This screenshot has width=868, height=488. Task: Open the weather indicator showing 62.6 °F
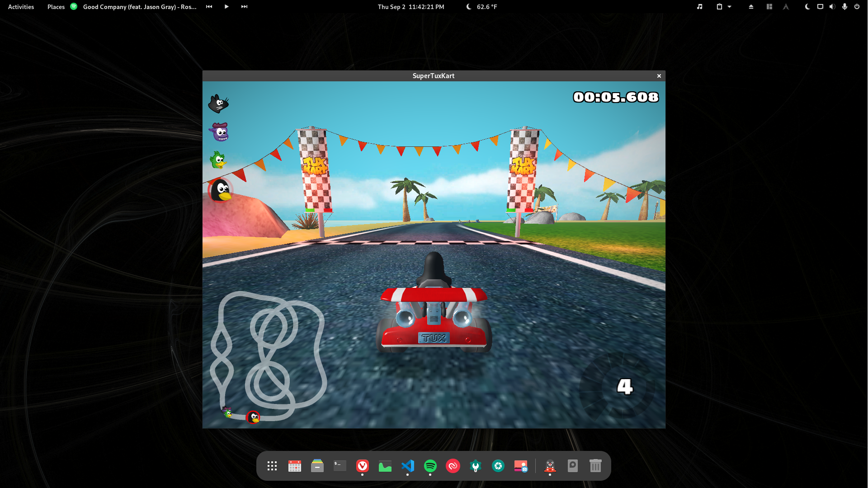point(482,7)
